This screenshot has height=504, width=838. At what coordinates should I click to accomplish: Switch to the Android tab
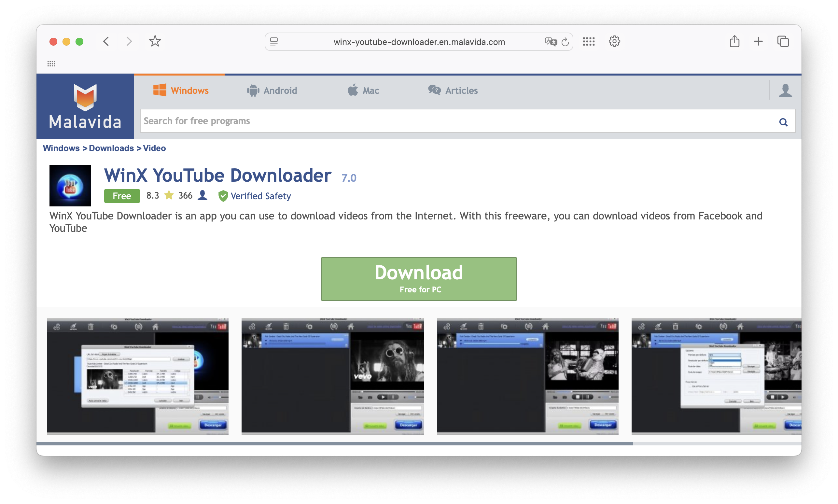pos(272,91)
